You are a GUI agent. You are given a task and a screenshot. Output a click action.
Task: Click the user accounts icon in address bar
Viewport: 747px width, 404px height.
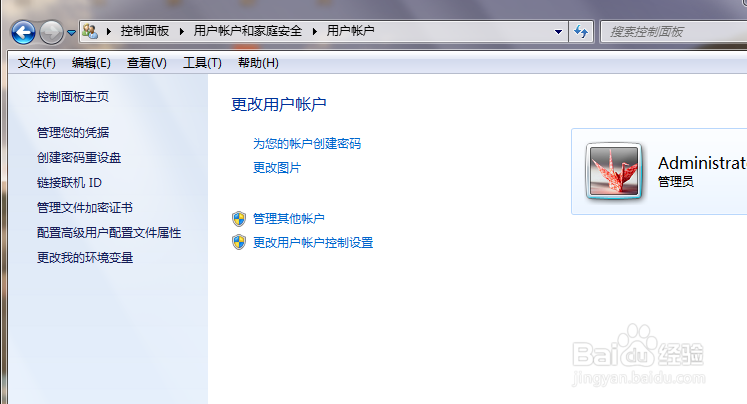90,31
